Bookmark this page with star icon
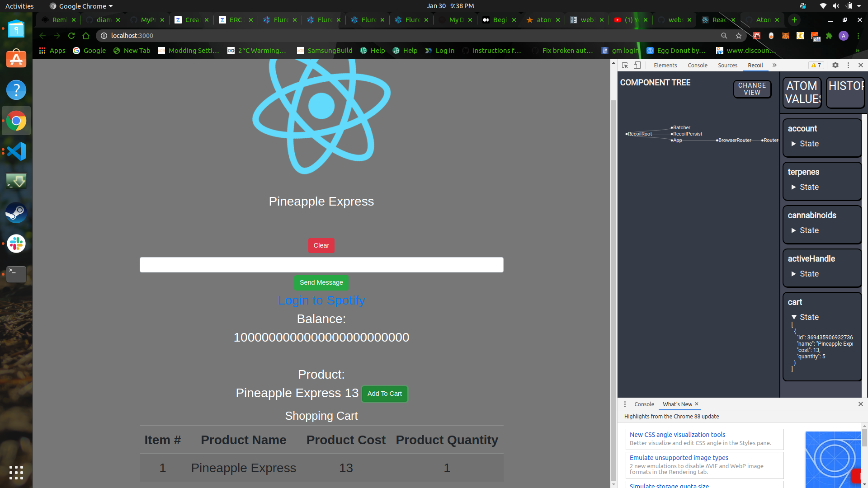868x488 pixels. 739,36
